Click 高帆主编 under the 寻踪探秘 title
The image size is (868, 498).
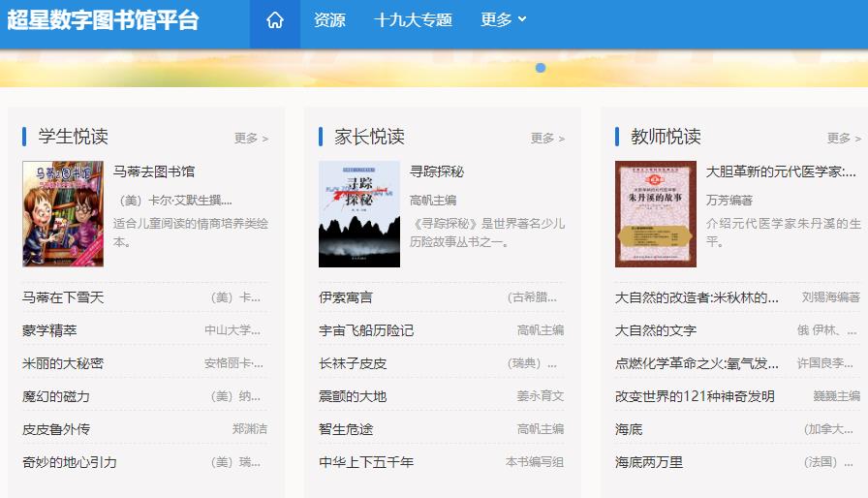pos(433,200)
